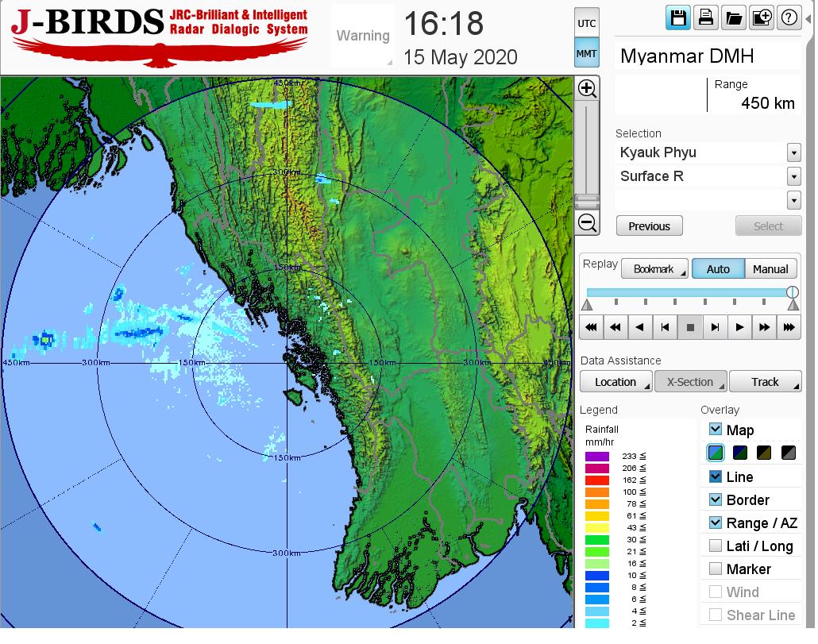Click the save floppy disk icon
The image size is (818, 644).
[x=678, y=18]
